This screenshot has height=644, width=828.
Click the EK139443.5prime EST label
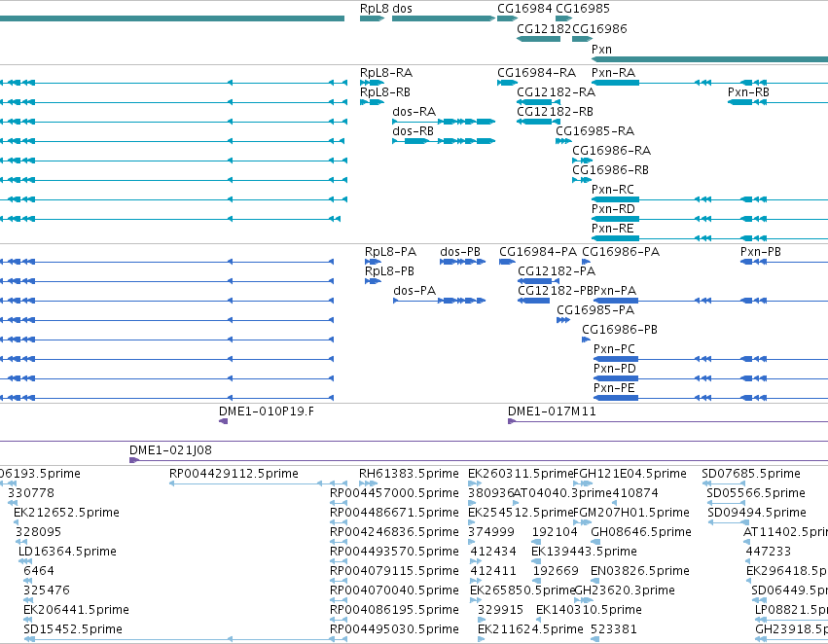584,553
